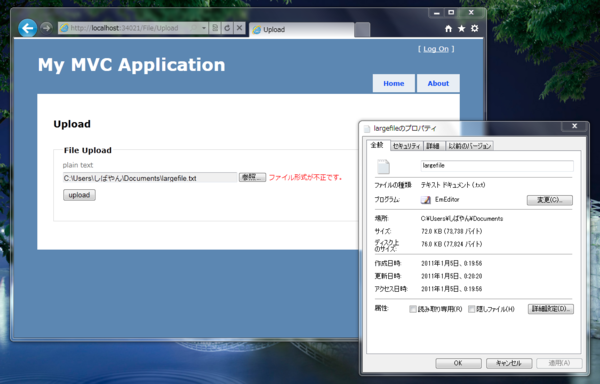The height and width of the screenshot is (384, 600).
Task: Open the Tools gear icon
Action: (x=474, y=29)
